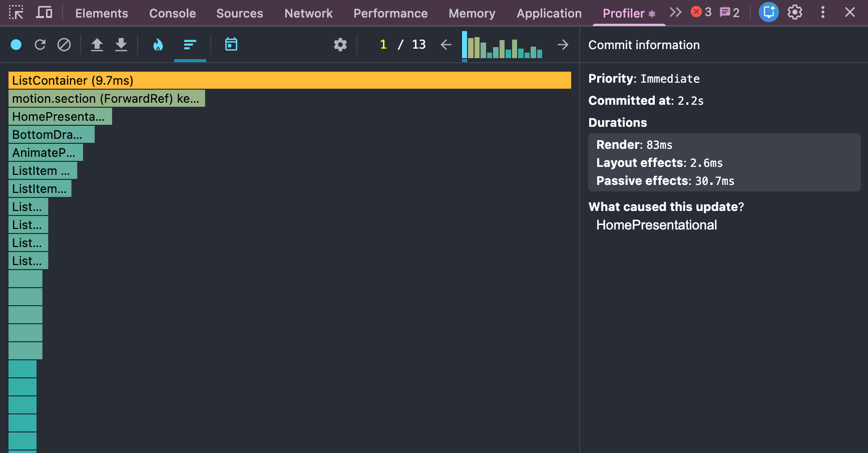This screenshot has width=868, height=453.
Task: Expand hidden DevTools tabs chevron
Action: point(675,13)
